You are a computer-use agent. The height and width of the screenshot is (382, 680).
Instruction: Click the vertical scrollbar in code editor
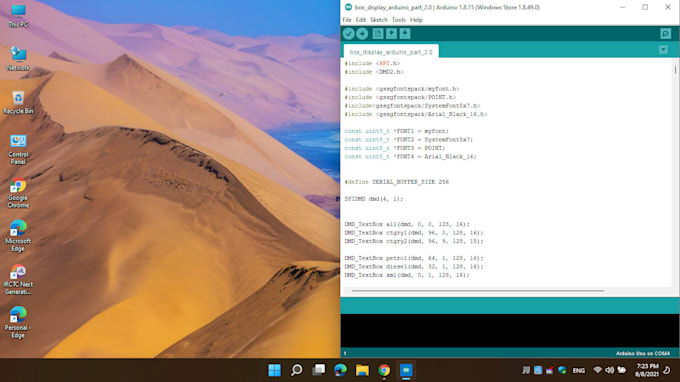tap(675, 69)
